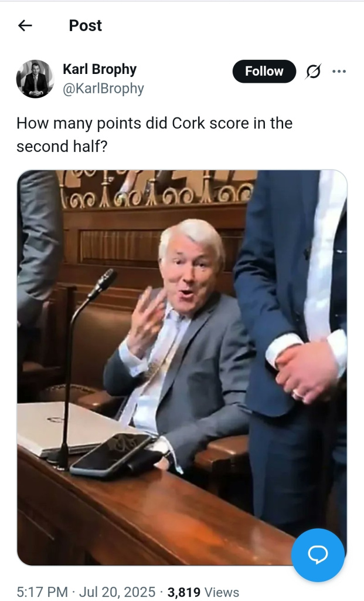Select the post text about Cork points

[x=154, y=134]
